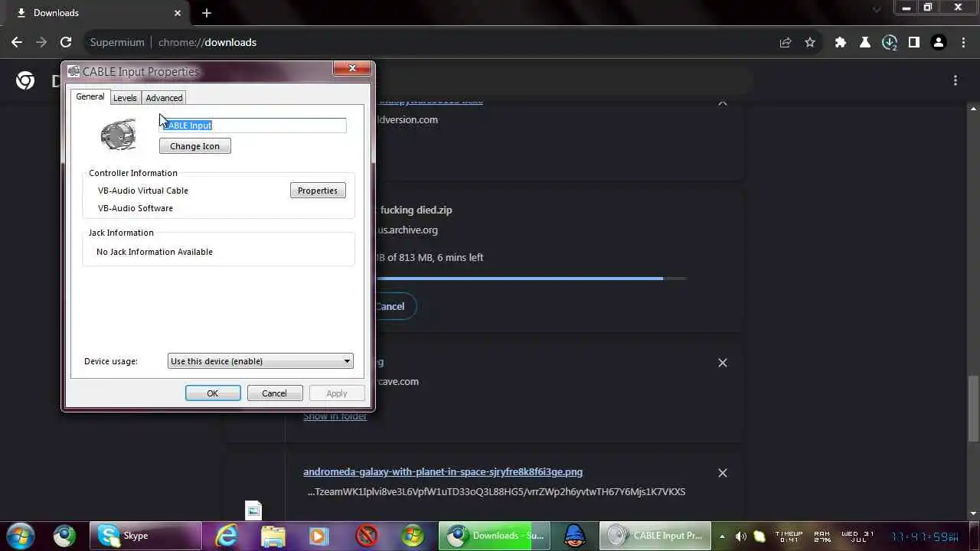Viewport: 980px width, 551px height.
Task: Switch to Skype on the taskbar
Action: (x=145, y=536)
